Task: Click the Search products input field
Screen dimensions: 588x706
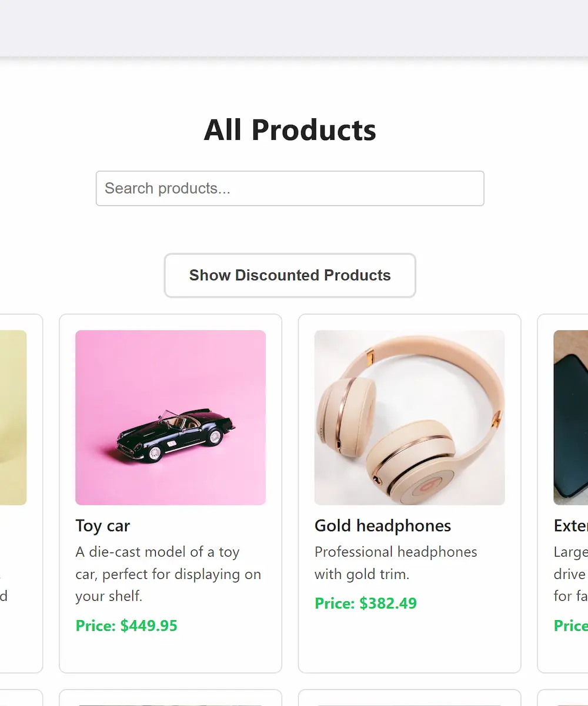Action: pyautogui.click(x=290, y=188)
